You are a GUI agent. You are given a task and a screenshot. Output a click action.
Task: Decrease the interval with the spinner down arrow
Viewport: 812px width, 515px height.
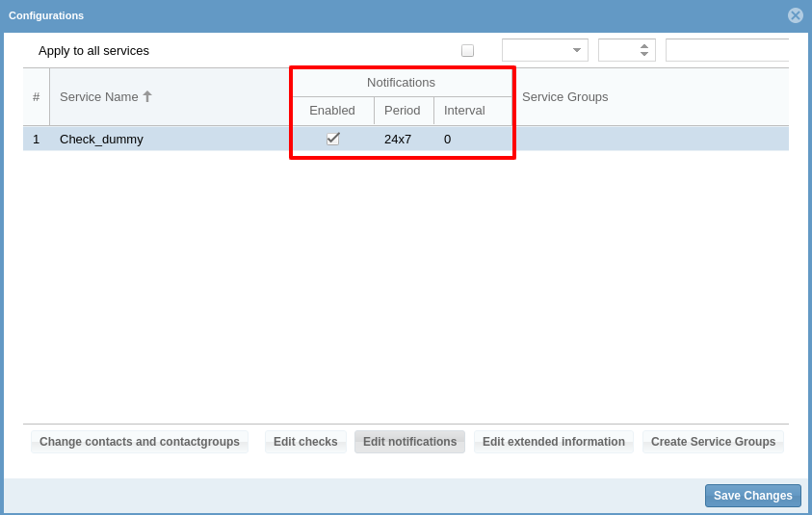click(x=644, y=55)
